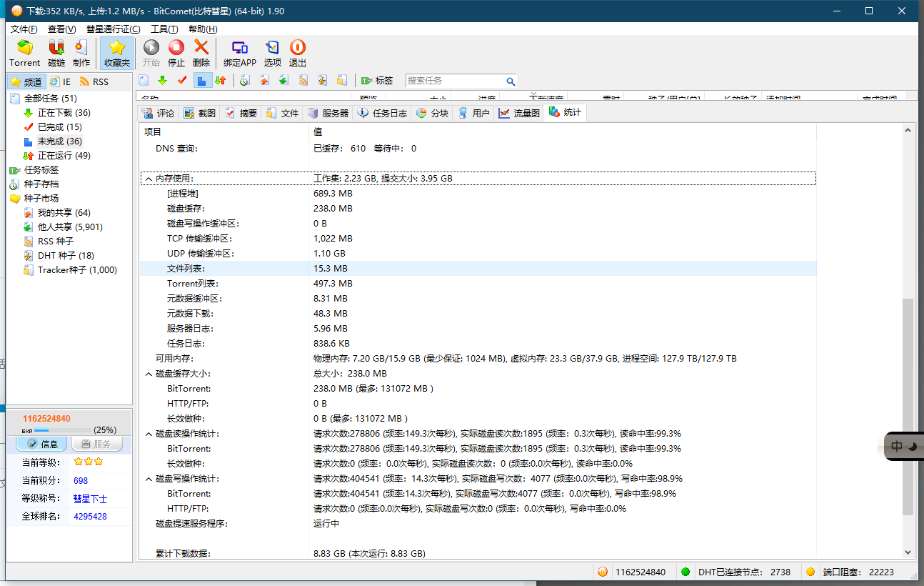Viewport: 924px width, 586px height.
Task: Click the 信息 info button in account panel
Action: 41,444
